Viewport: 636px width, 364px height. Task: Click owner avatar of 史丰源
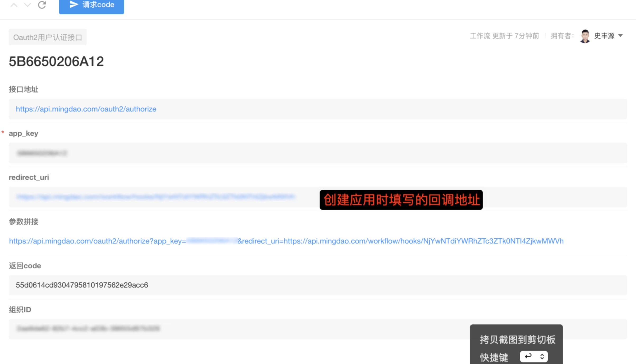coord(585,36)
